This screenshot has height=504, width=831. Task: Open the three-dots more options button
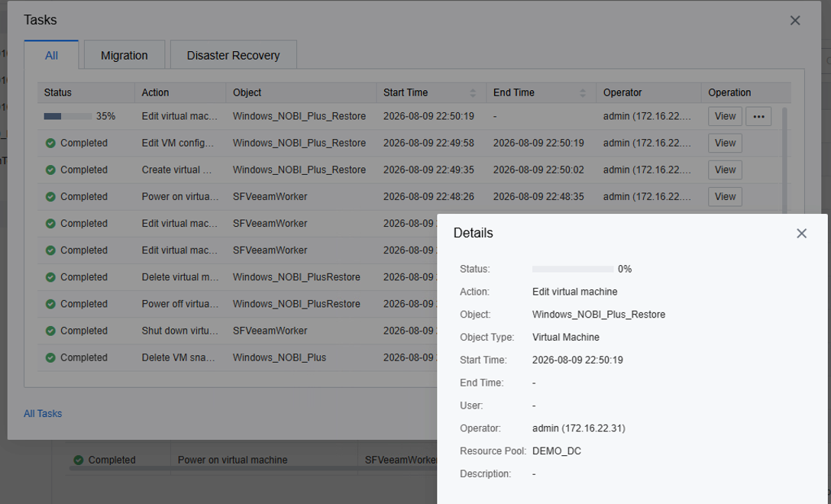[758, 116]
